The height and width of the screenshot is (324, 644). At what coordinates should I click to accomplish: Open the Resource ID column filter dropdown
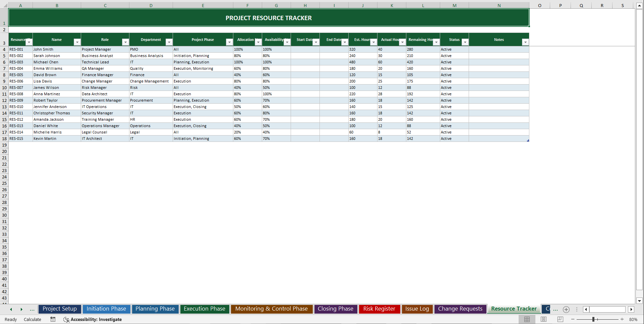(x=29, y=42)
